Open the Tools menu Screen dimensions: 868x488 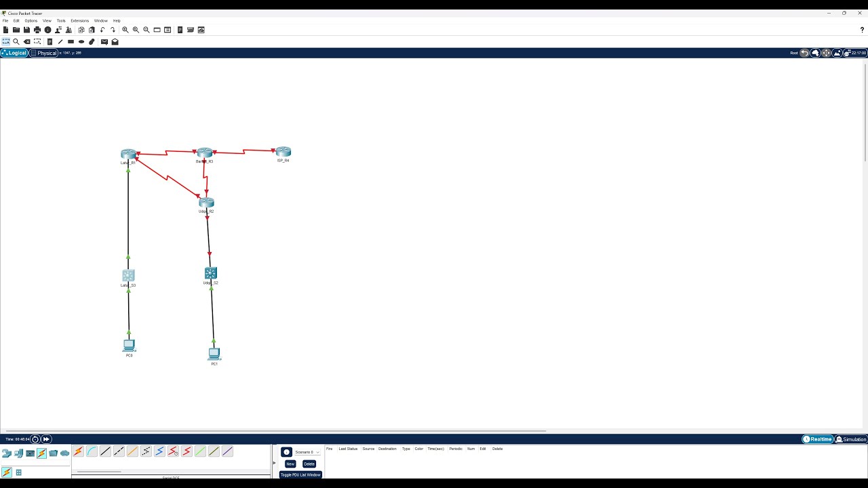click(x=61, y=20)
